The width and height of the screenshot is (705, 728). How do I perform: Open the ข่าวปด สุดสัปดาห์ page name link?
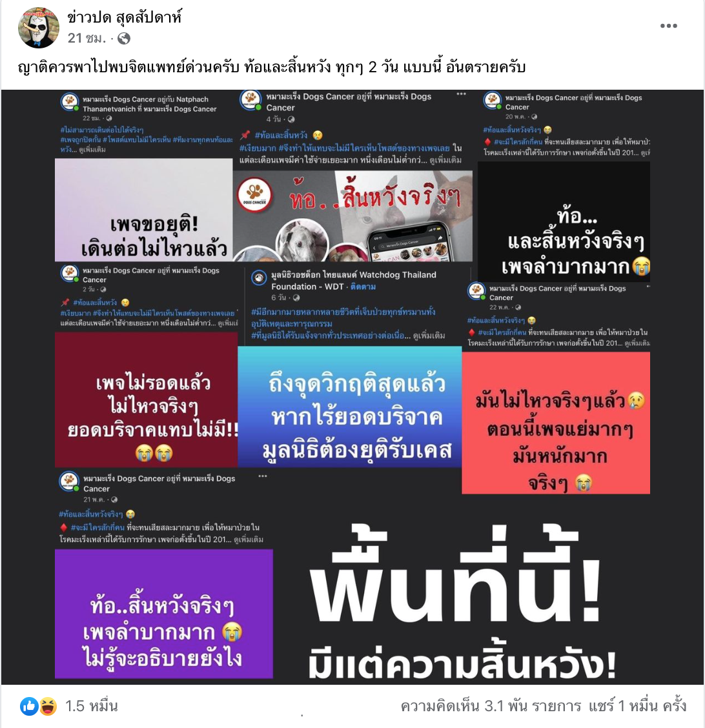click(125, 17)
